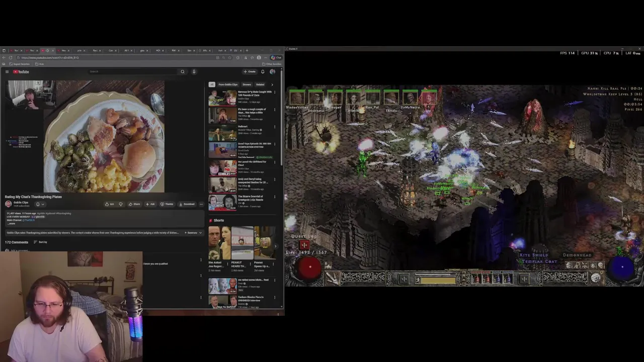Select the Related chip
This screenshot has width=644, height=362.
click(x=260, y=84)
